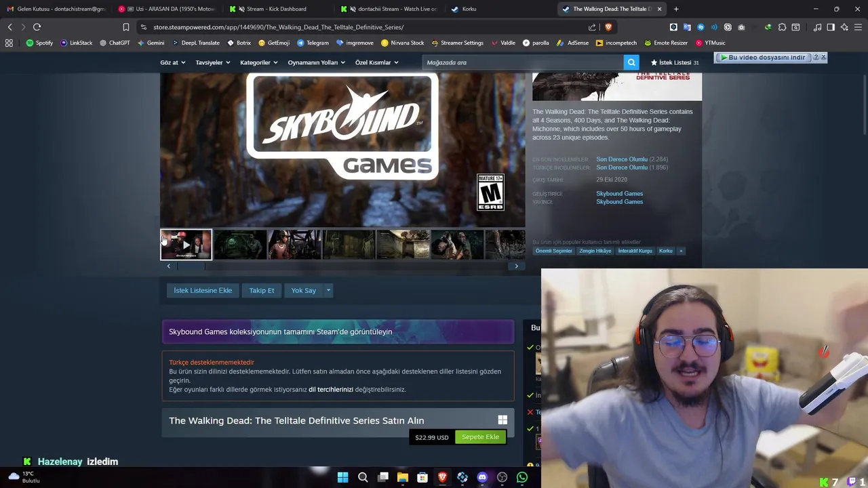Click the Steam store search magnifier button

(631, 62)
